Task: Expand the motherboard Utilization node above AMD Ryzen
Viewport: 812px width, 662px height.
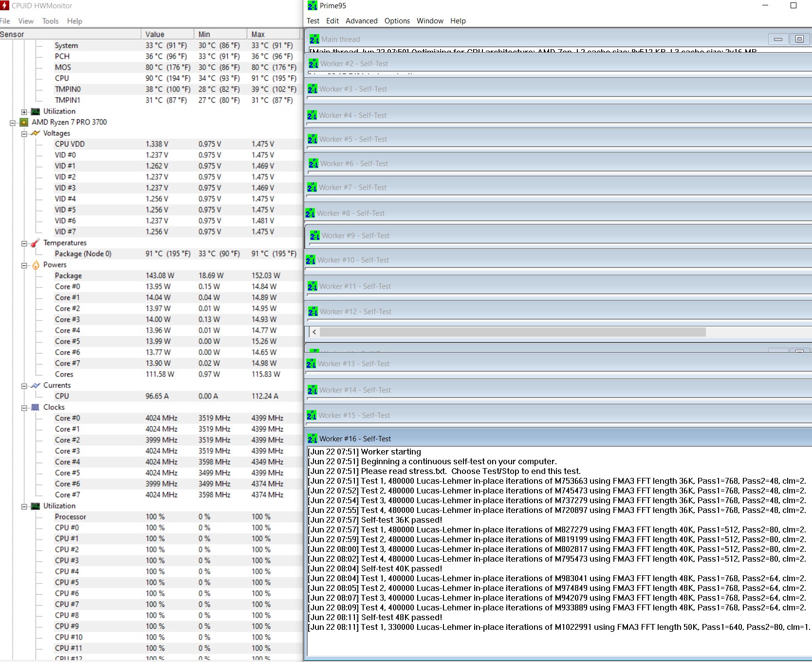Action: click(x=24, y=112)
